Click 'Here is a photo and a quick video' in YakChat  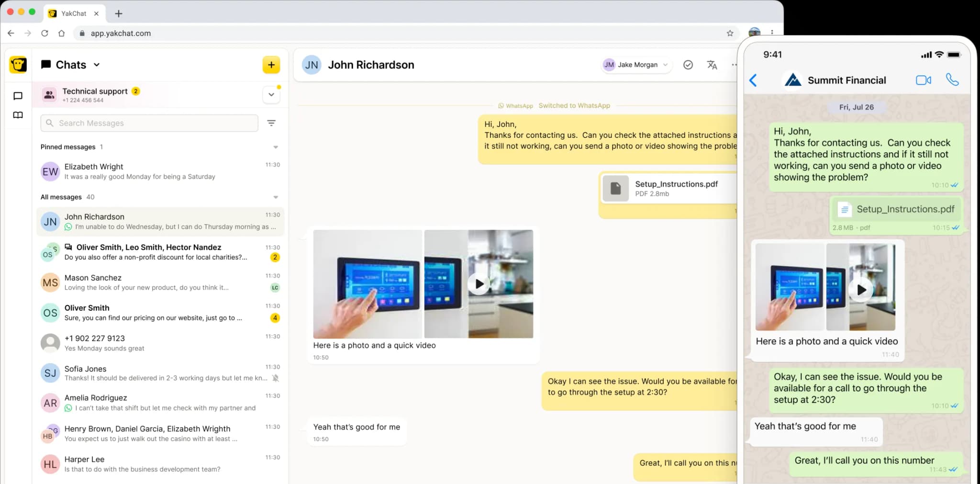point(374,345)
